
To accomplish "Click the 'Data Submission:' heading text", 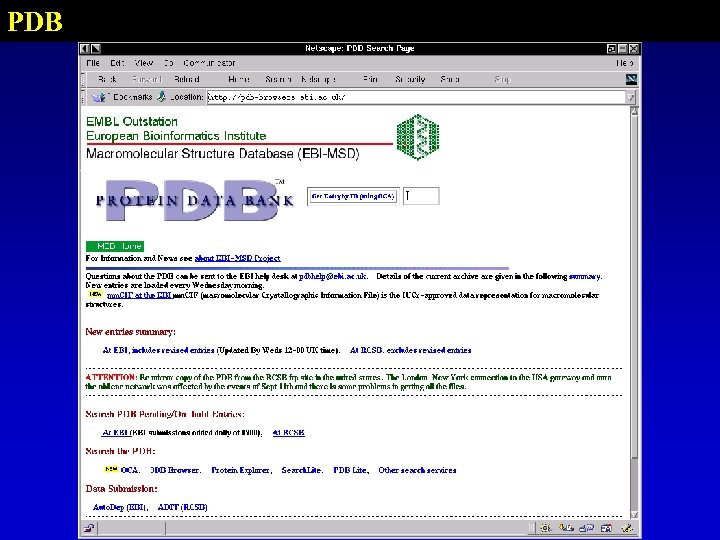I will click(x=121, y=489).
